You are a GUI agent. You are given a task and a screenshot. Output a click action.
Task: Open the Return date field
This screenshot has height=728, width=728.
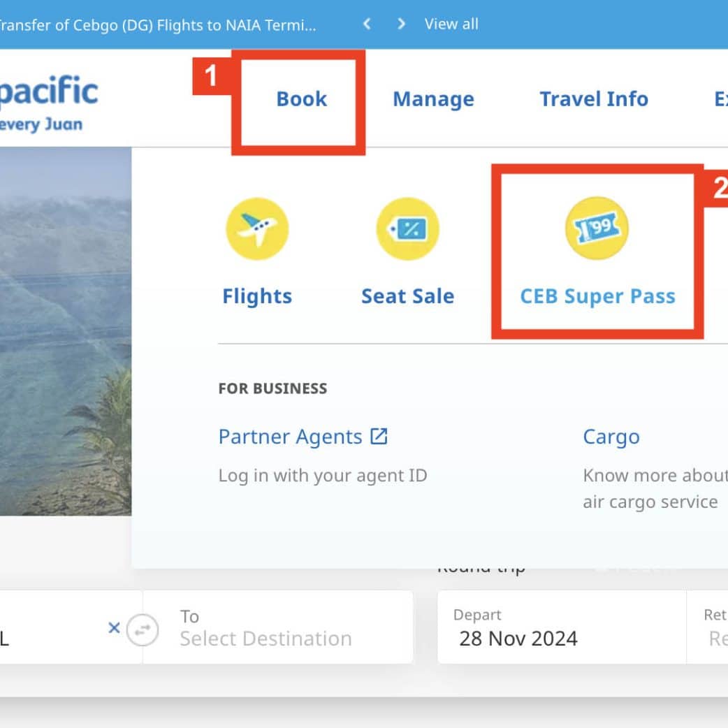coord(713,628)
